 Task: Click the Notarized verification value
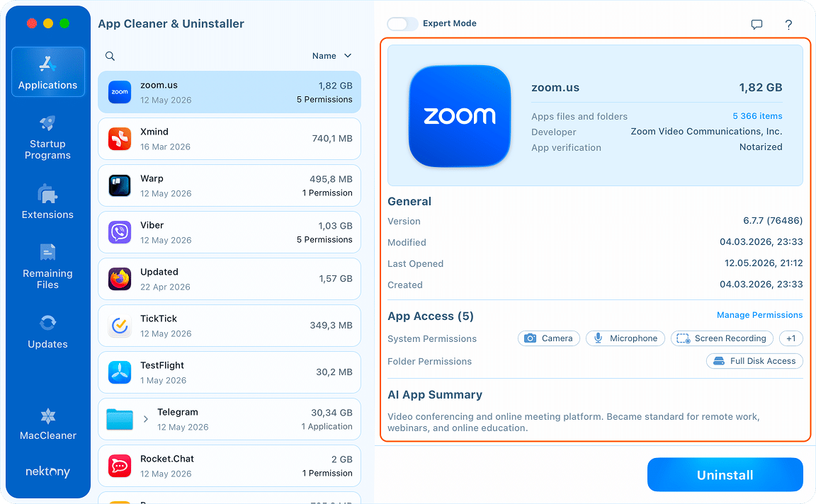pyautogui.click(x=761, y=147)
